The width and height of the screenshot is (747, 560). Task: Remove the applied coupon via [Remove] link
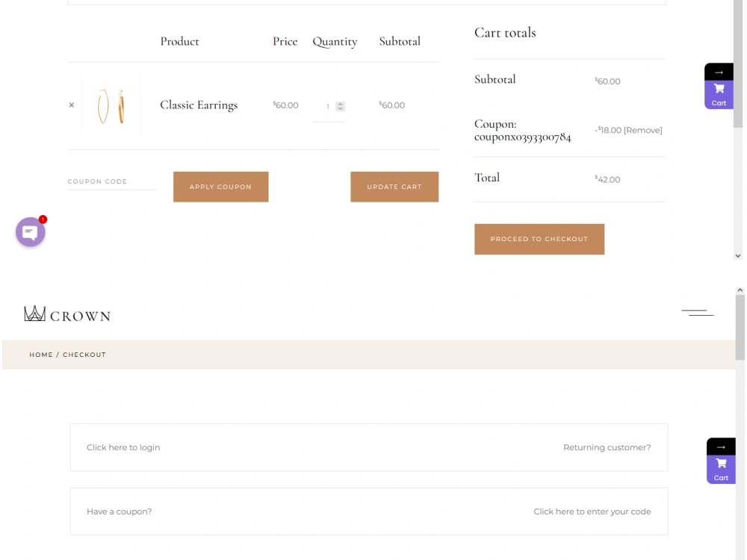[x=642, y=130]
